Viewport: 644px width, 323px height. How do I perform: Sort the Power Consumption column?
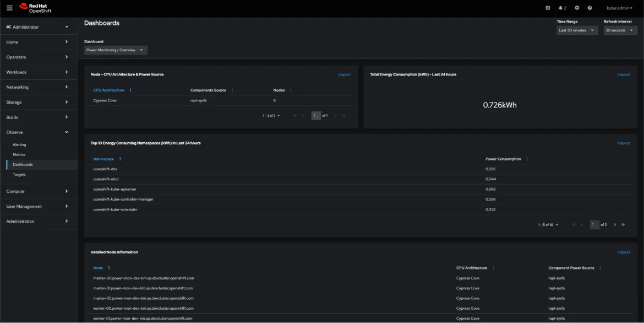coord(527,159)
